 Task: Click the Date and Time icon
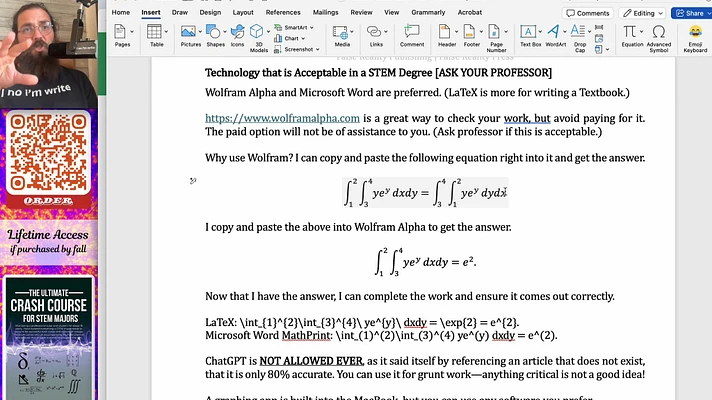tap(599, 39)
